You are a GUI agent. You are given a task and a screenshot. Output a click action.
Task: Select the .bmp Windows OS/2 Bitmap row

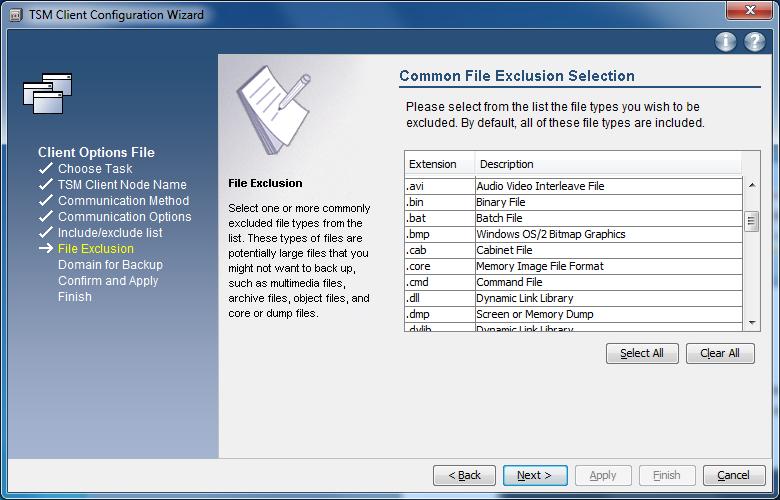(573, 234)
